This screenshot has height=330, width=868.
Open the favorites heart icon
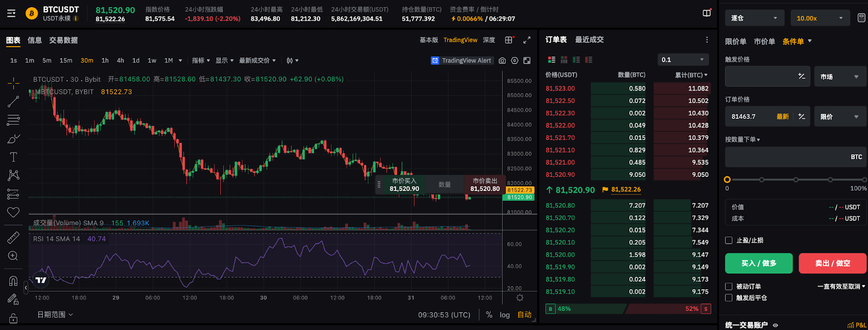click(14, 212)
